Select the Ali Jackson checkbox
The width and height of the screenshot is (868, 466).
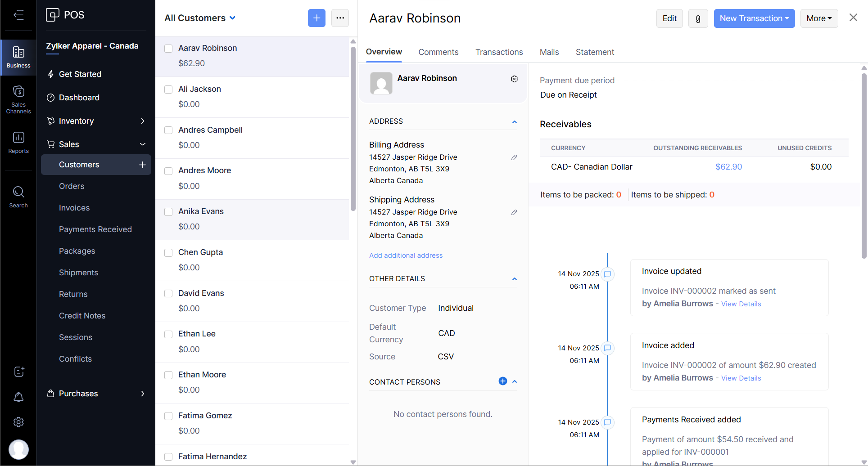[x=168, y=90]
